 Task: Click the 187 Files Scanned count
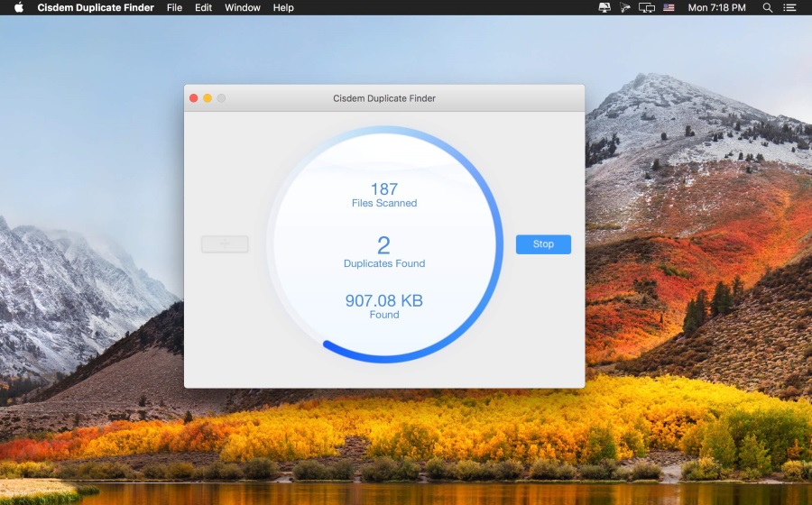click(x=384, y=195)
